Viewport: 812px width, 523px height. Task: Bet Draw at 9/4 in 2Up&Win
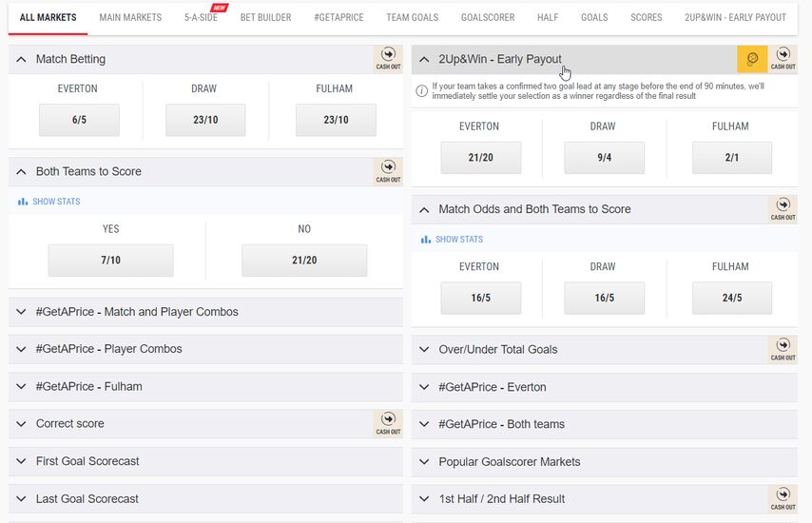[605, 158]
